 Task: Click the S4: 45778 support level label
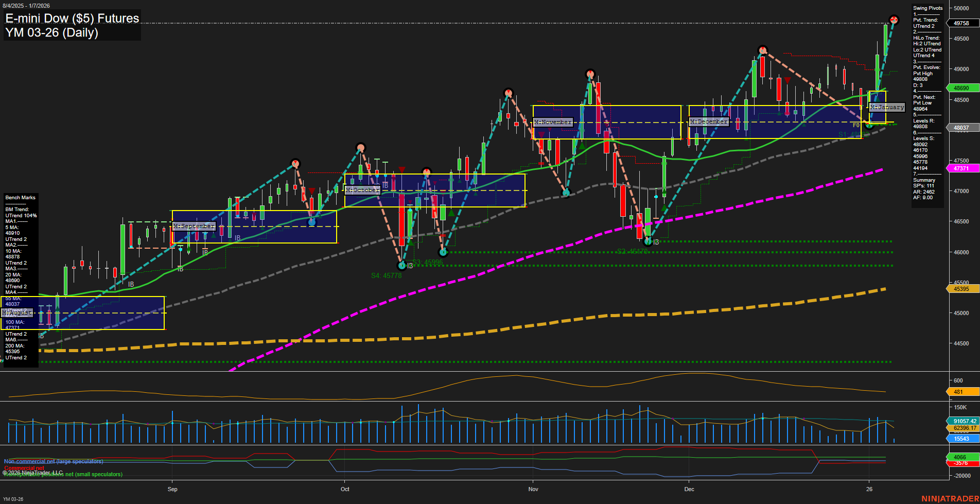[387, 275]
